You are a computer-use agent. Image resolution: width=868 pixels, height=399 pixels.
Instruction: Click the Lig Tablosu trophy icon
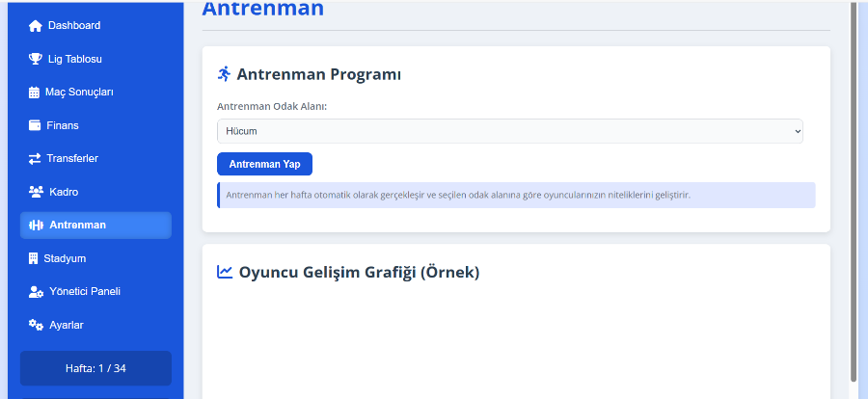pos(36,59)
